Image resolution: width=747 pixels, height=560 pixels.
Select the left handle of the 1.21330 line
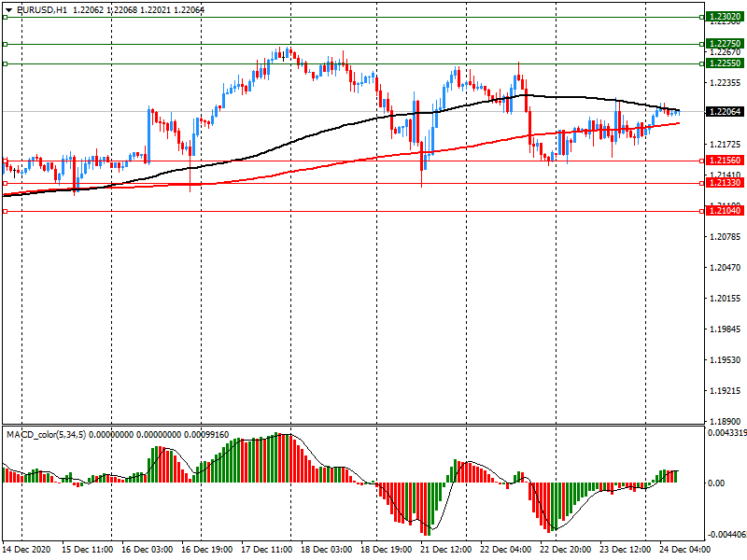click(5, 183)
